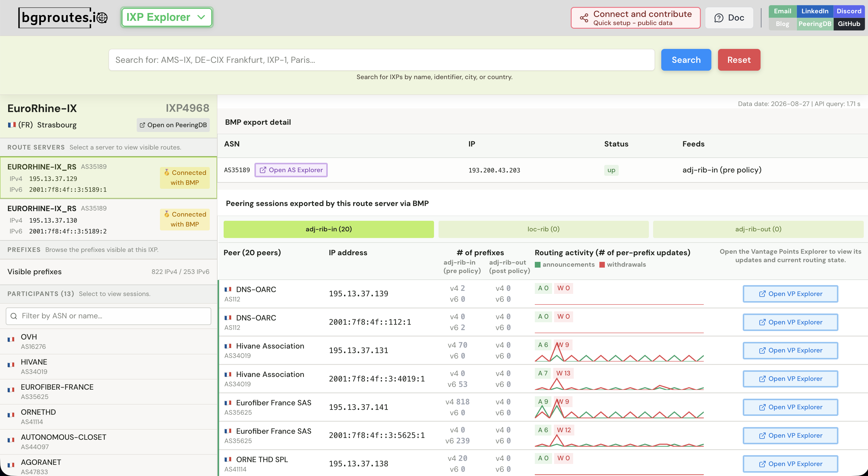Click the share icon in Connect and contribute
The width and height of the screenshot is (868, 476).
pos(584,18)
